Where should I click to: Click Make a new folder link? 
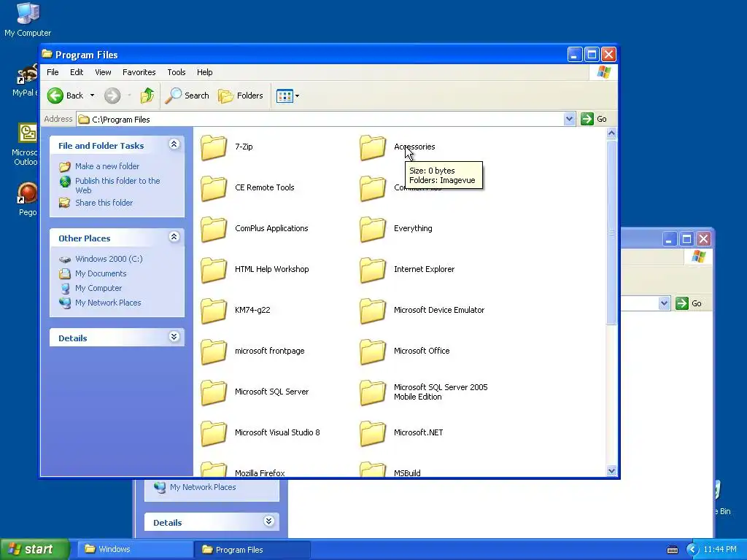pyautogui.click(x=107, y=166)
